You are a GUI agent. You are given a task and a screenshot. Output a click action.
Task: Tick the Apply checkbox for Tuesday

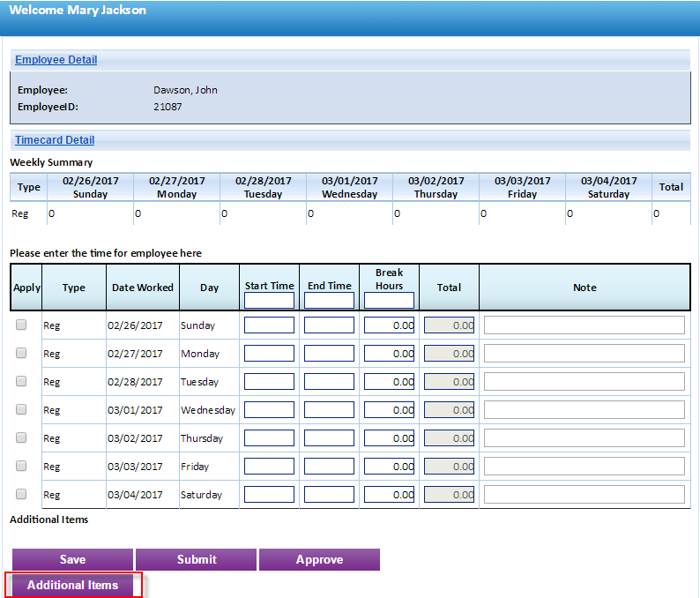[21, 381]
